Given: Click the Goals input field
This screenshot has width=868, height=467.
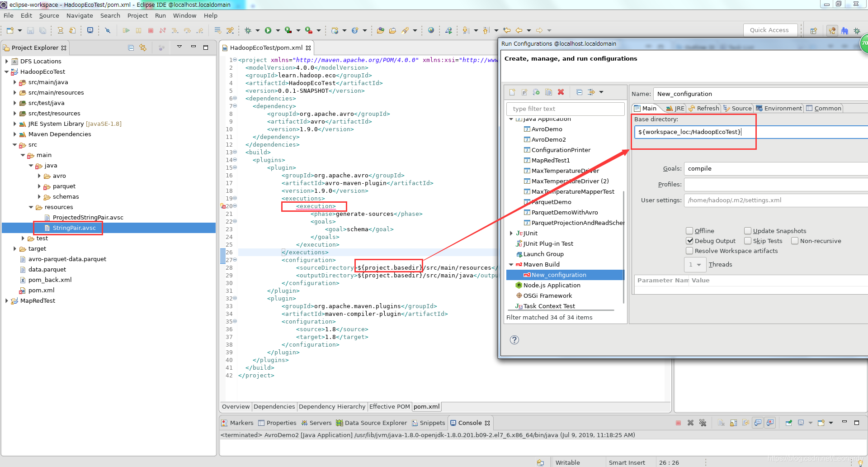Looking at the screenshot, I should [x=775, y=168].
